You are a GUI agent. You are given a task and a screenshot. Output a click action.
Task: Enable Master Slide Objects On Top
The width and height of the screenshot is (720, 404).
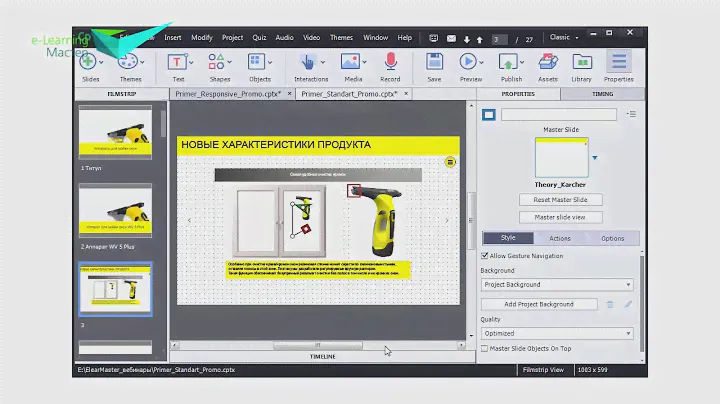[485, 349]
